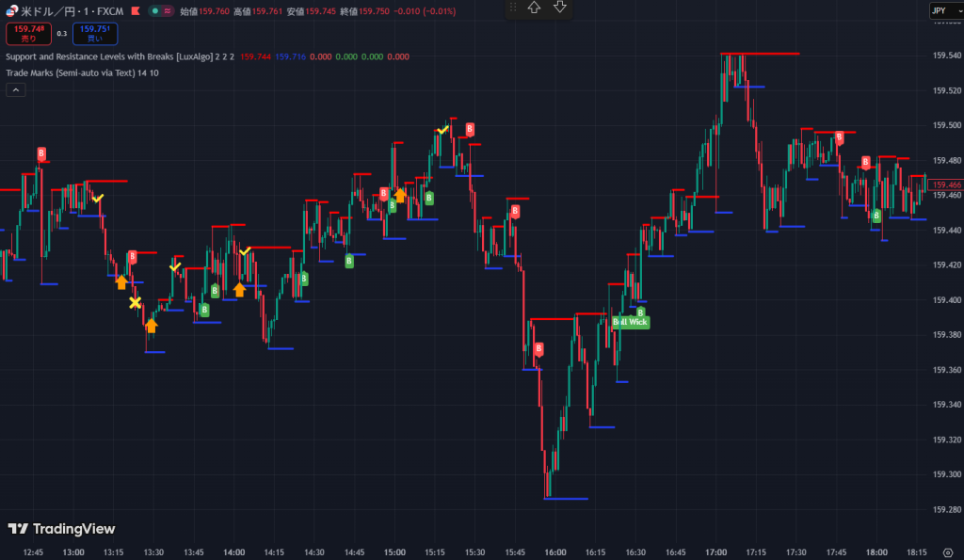
Task: Click the red flag icon beside FXCM
Action: coord(137,11)
